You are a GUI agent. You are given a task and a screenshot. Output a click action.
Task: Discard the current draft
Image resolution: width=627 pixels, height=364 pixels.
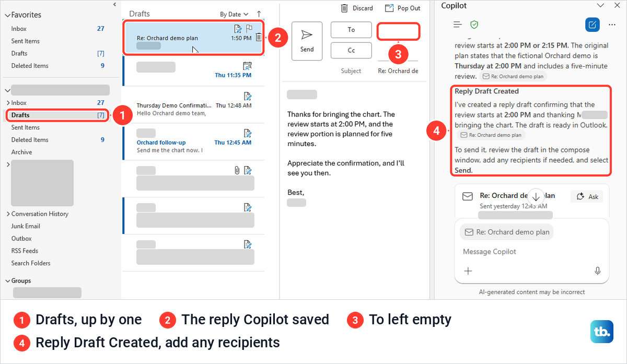(357, 8)
